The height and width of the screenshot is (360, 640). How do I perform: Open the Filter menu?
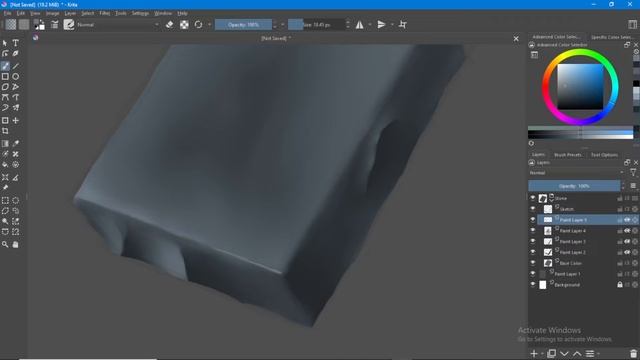click(104, 13)
